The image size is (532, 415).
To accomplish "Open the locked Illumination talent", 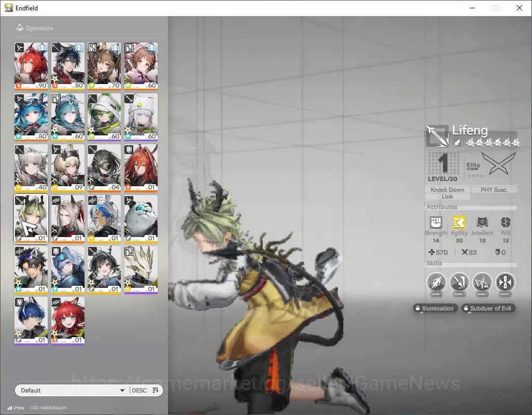I will tap(436, 309).
